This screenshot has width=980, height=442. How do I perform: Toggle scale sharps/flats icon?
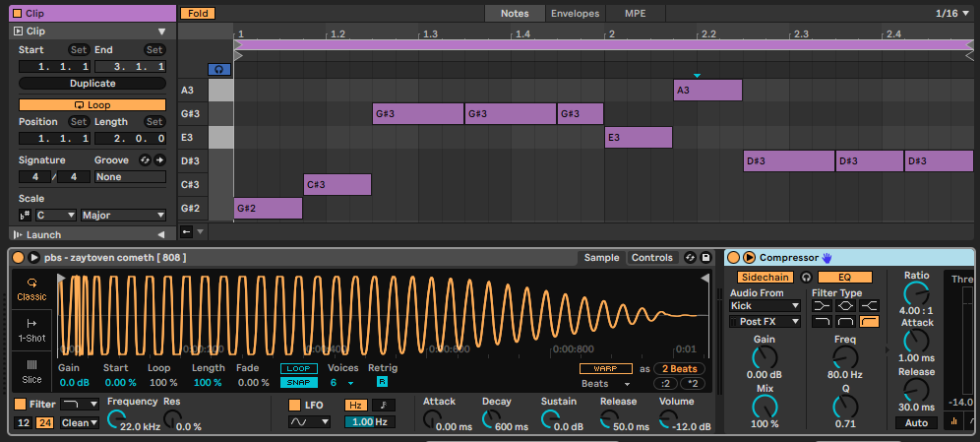tap(25, 215)
